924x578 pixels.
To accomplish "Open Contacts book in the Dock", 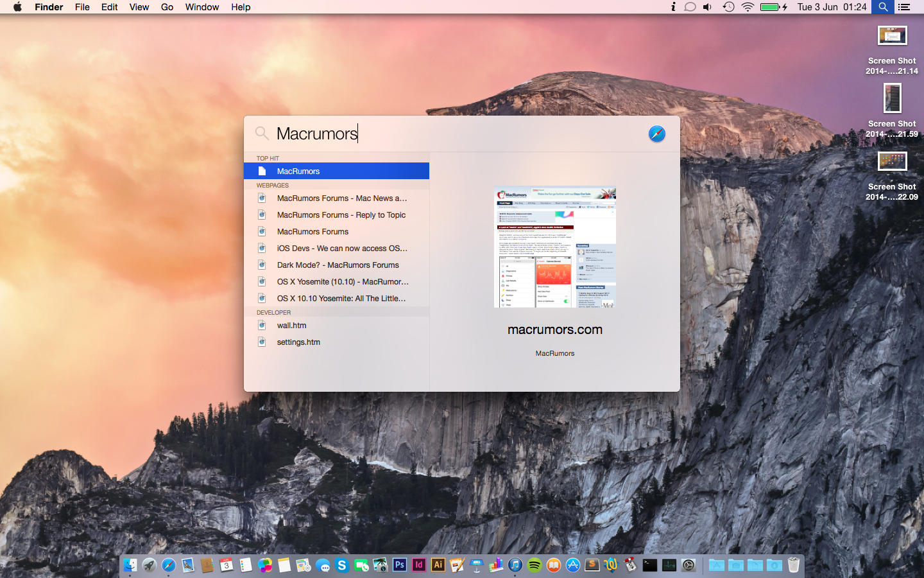I will tap(207, 565).
